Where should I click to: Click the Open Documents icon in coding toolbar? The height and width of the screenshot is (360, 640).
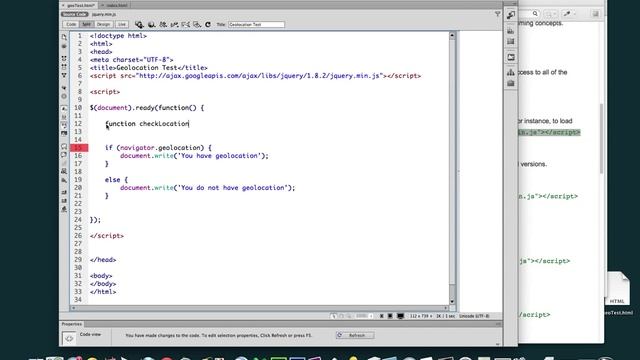tap(64, 37)
